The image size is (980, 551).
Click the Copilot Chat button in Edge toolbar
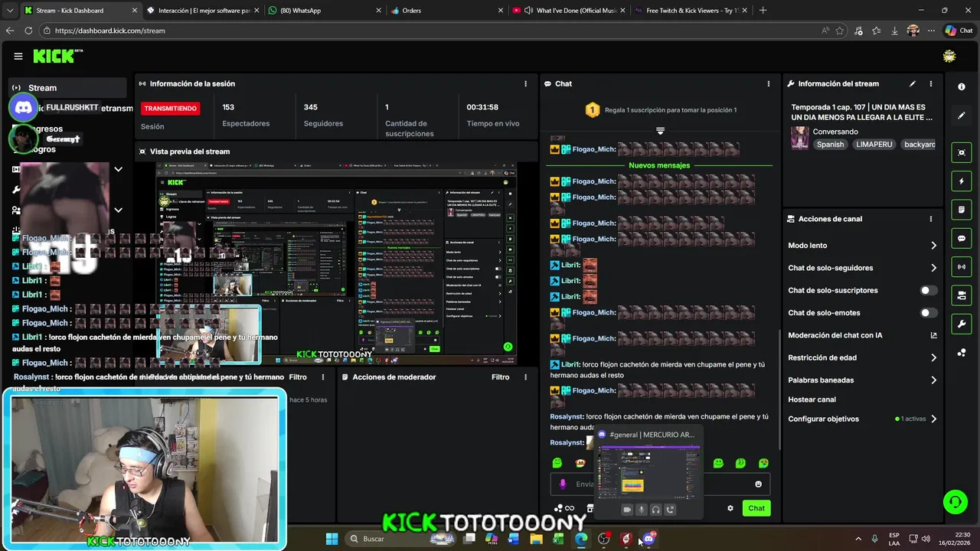959,31
